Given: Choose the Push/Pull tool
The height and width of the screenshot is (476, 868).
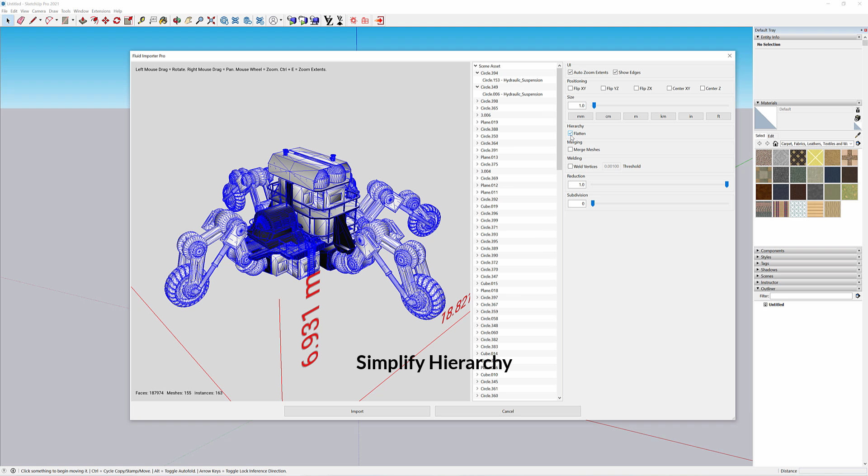Looking at the screenshot, I should point(83,20).
